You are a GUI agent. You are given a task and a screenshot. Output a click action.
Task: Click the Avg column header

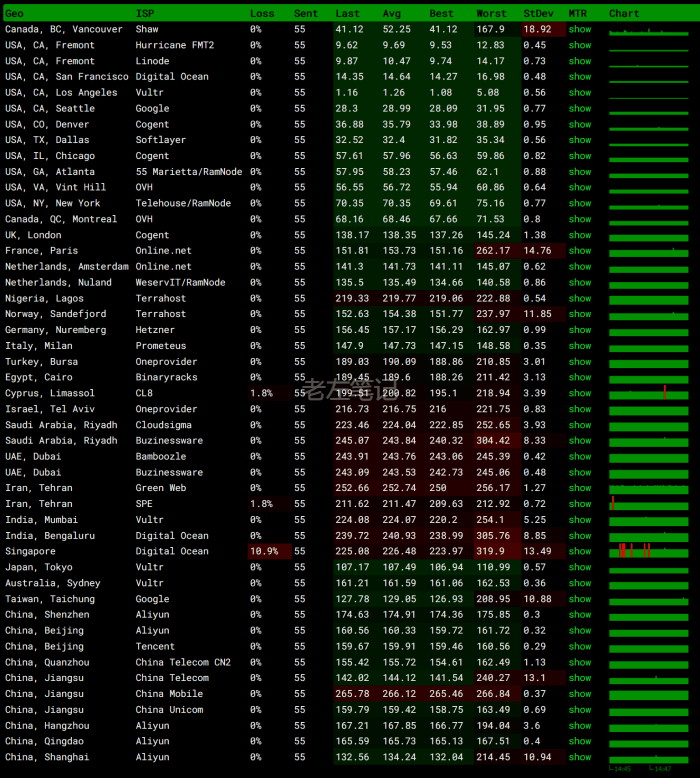(x=391, y=13)
